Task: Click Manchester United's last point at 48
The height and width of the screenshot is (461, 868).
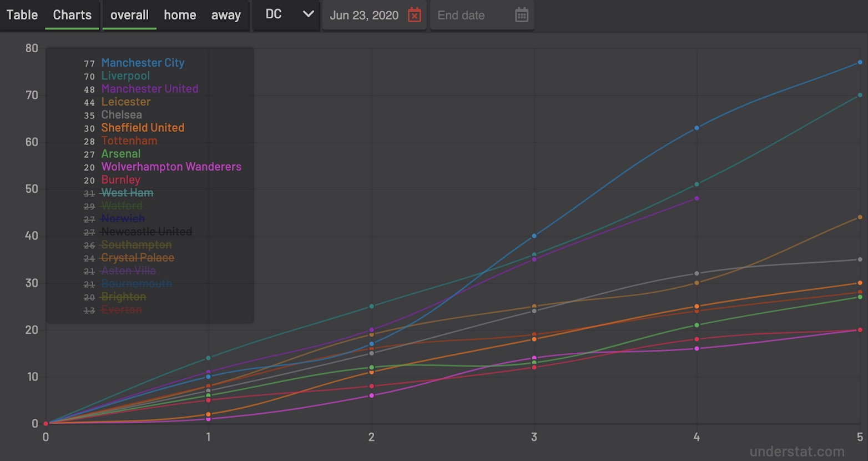Action: click(x=697, y=198)
